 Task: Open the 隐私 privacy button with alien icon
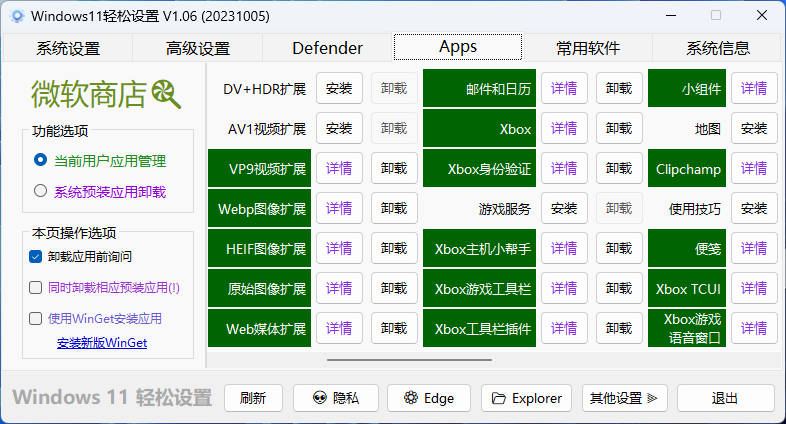click(x=335, y=398)
